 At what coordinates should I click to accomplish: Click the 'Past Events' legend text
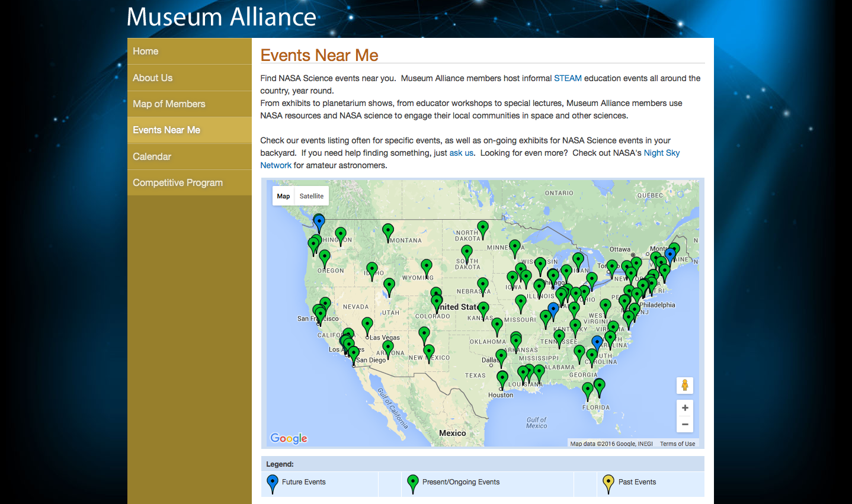tap(638, 482)
